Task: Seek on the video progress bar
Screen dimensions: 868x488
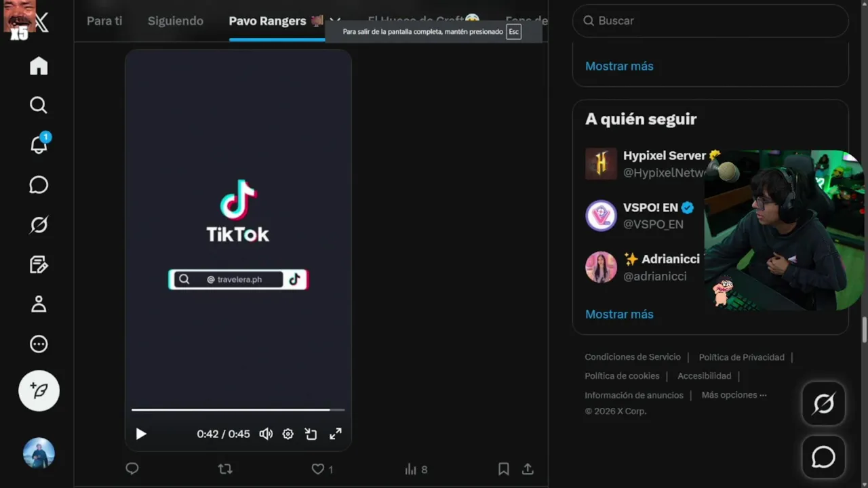Action: [238, 409]
